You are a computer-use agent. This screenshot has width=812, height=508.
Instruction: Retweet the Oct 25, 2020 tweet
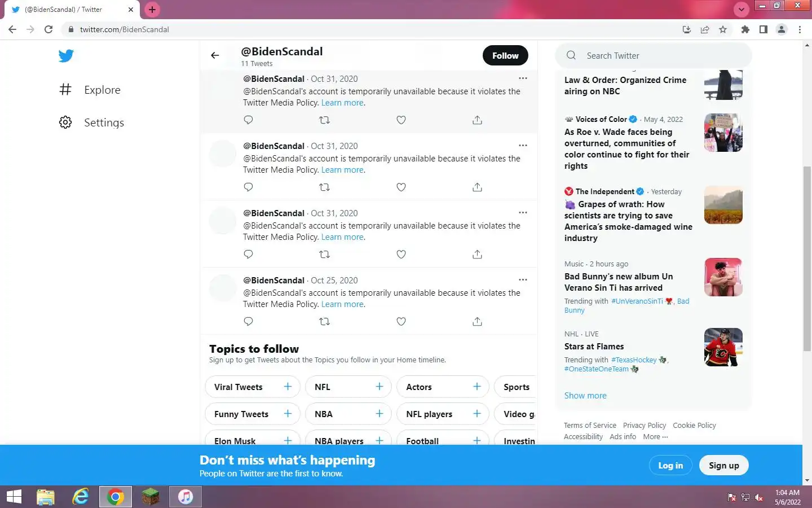[x=324, y=321]
